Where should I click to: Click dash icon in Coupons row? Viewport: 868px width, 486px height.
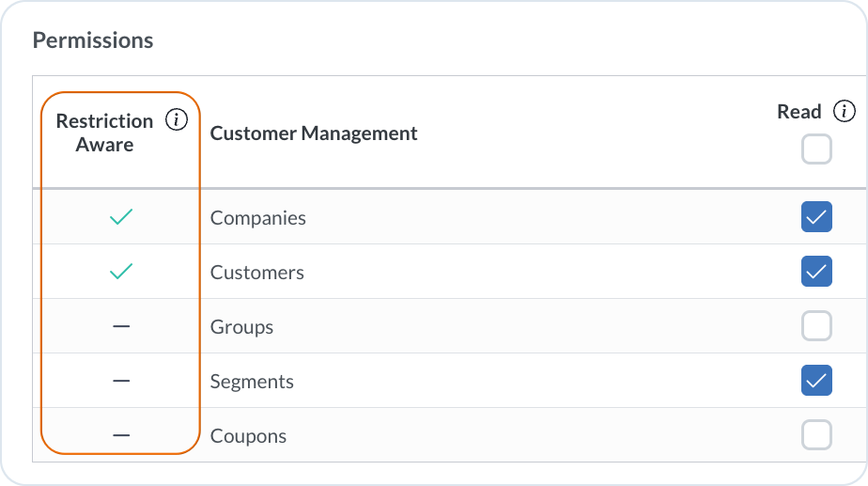click(x=121, y=436)
